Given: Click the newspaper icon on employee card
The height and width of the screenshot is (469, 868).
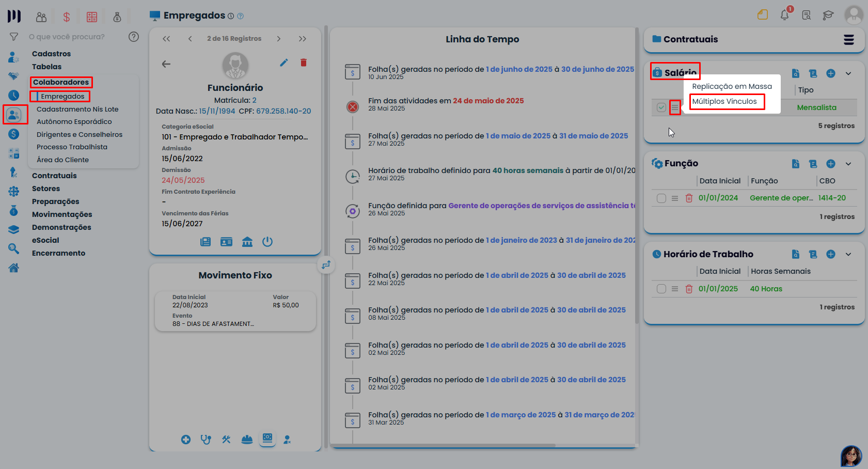Looking at the screenshot, I should coord(206,242).
